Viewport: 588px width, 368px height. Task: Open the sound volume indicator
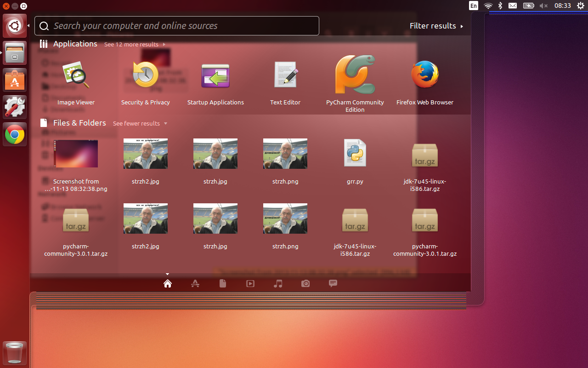(543, 6)
